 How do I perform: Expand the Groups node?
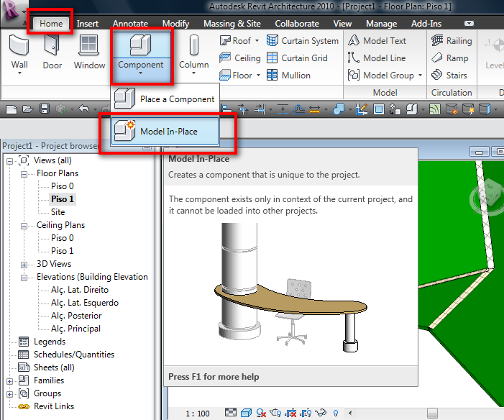(x=10, y=394)
